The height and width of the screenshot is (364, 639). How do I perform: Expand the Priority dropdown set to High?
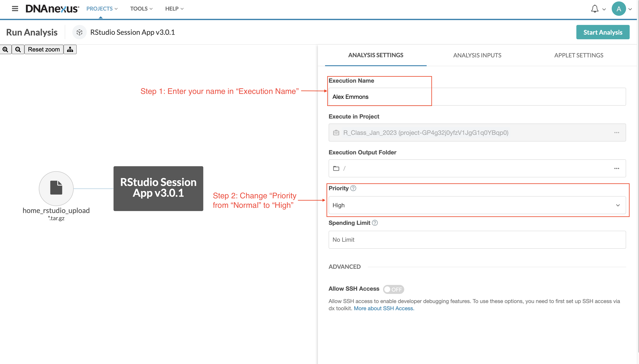(x=477, y=205)
